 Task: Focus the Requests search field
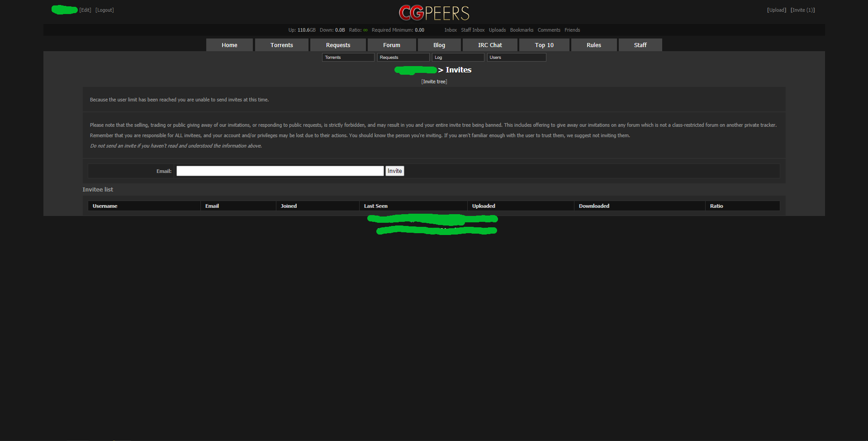point(403,58)
